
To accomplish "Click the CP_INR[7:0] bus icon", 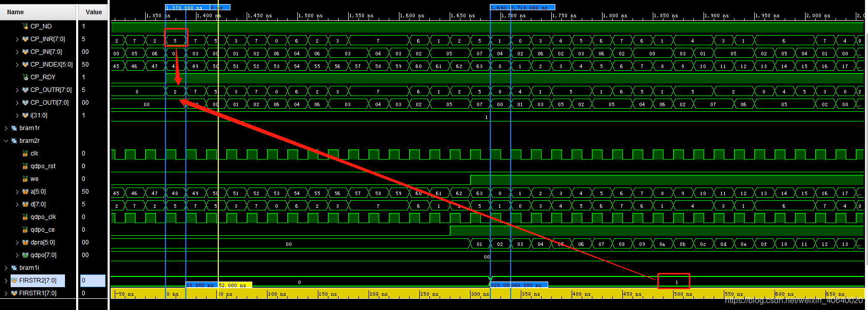I will click(x=25, y=39).
